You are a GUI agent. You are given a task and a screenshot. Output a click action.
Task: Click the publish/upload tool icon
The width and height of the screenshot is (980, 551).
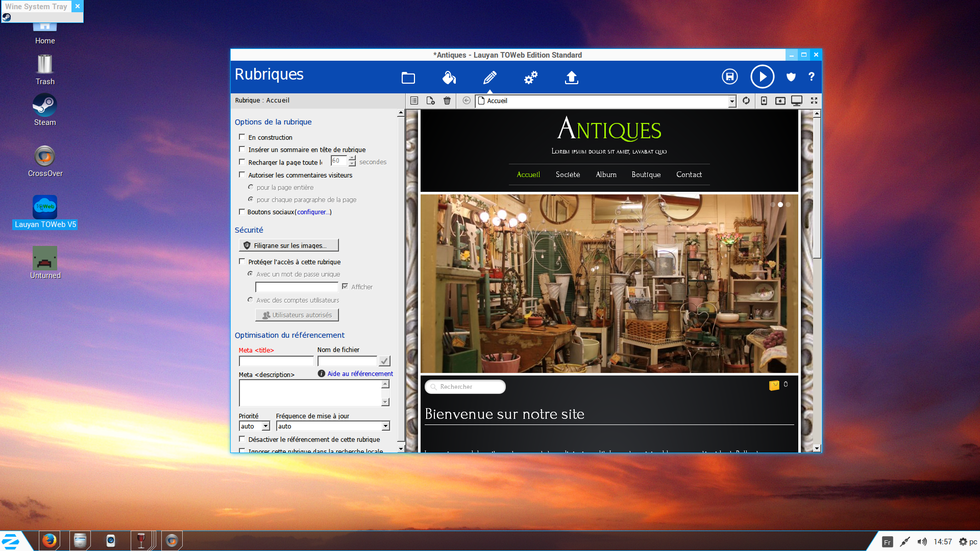coord(572,77)
